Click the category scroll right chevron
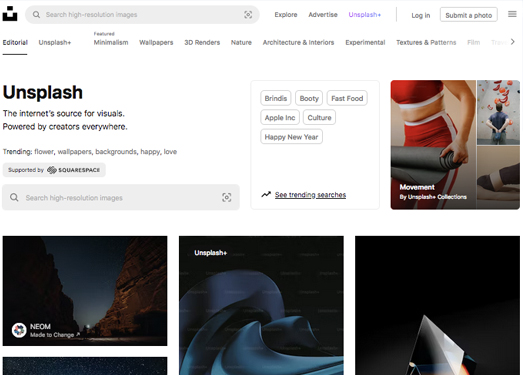The image size is (523, 375). (x=513, y=42)
